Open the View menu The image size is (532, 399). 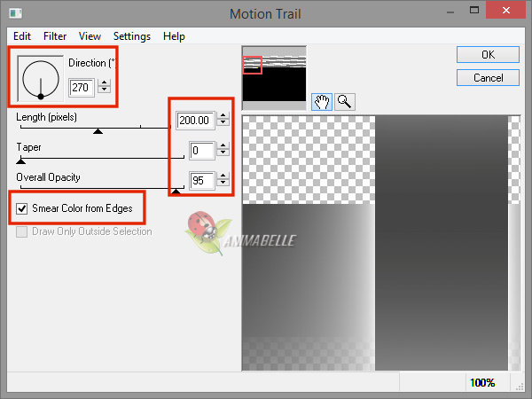click(90, 36)
